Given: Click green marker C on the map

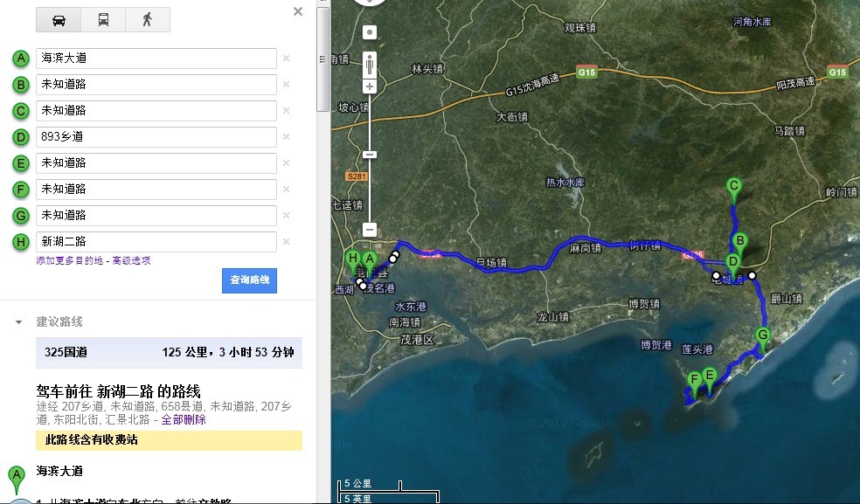Looking at the screenshot, I should click(x=734, y=186).
